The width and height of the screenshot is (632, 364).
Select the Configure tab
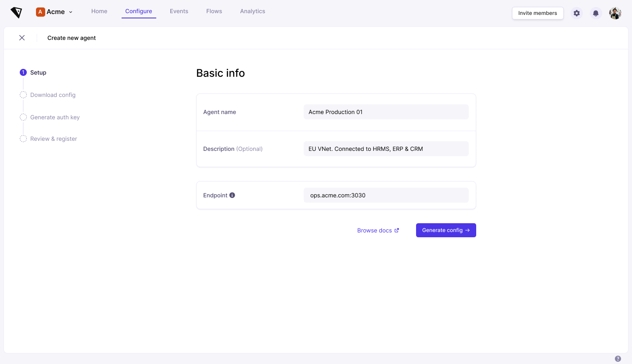click(x=139, y=11)
